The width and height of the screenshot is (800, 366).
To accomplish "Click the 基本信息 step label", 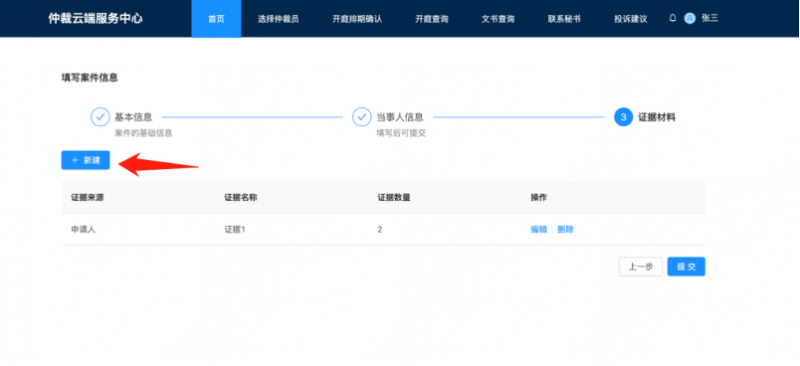I will pos(133,117).
